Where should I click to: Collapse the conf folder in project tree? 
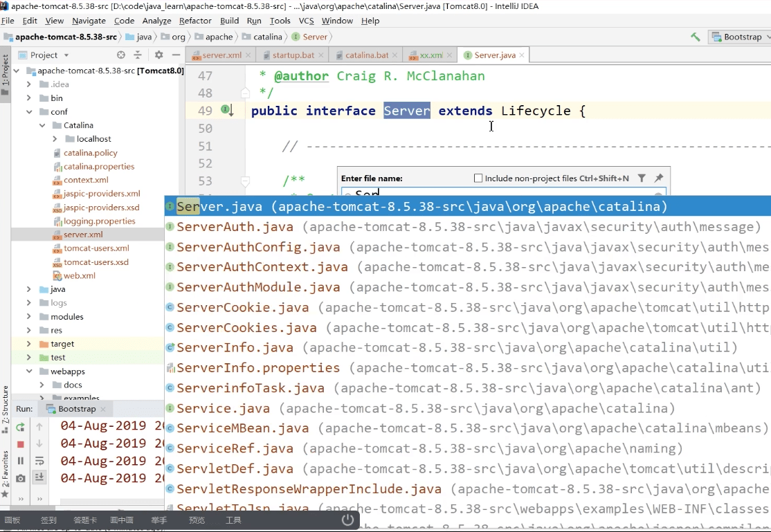[x=29, y=112]
